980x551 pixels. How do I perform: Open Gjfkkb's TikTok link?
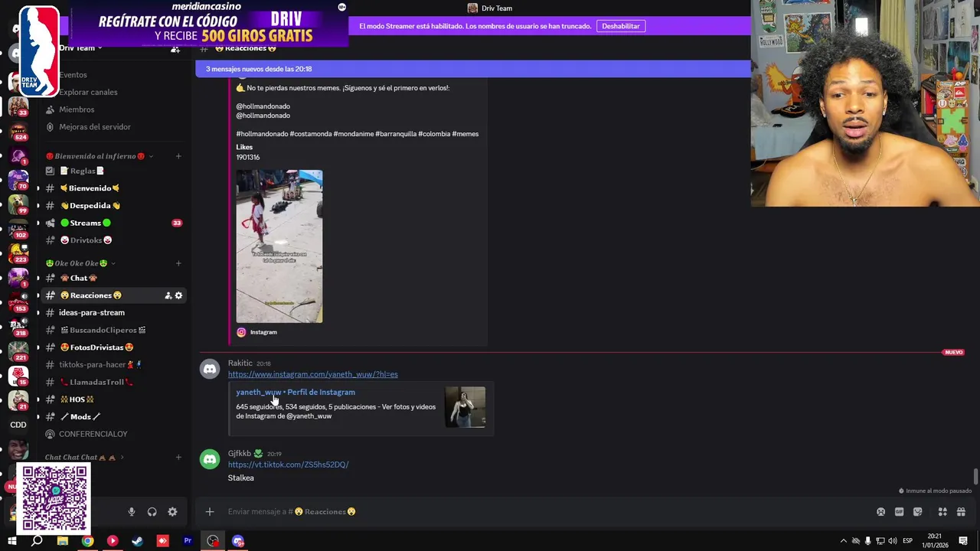(288, 465)
